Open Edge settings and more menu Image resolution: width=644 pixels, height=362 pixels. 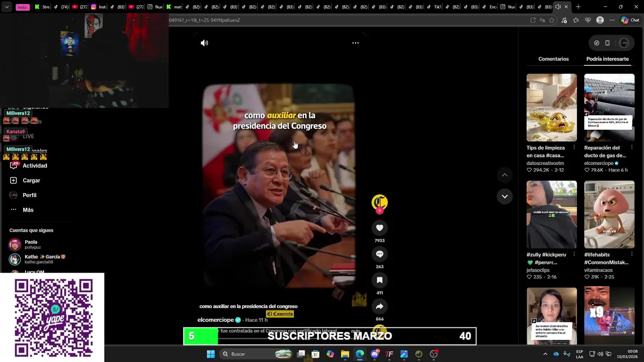click(x=612, y=20)
